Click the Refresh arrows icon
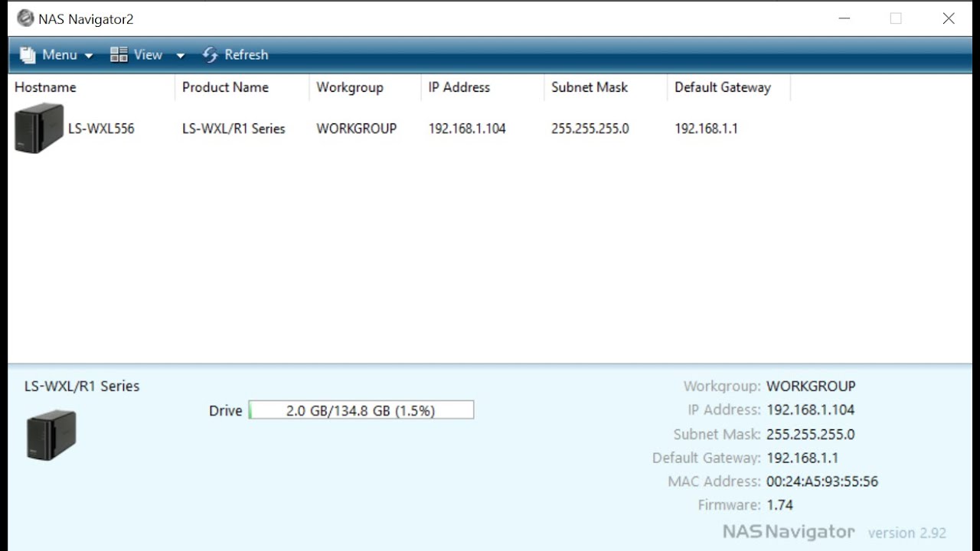This screenshot has width=980, height=551. (211, 55)
